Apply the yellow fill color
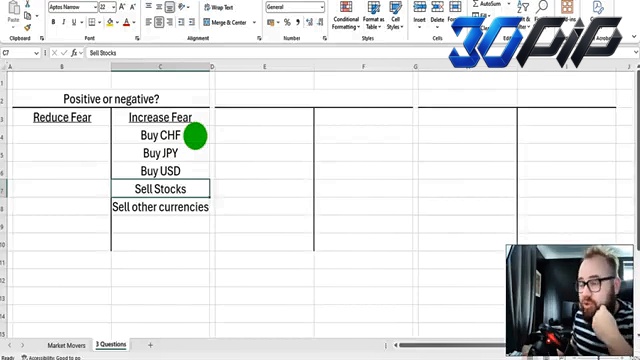Screen dimensions: 640x360 pos(109,22)
